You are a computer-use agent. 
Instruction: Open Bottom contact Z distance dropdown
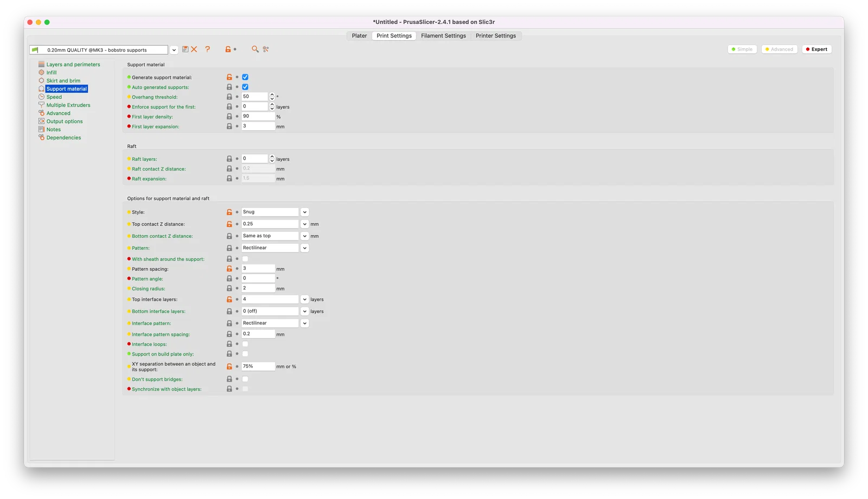click(305, 236)
